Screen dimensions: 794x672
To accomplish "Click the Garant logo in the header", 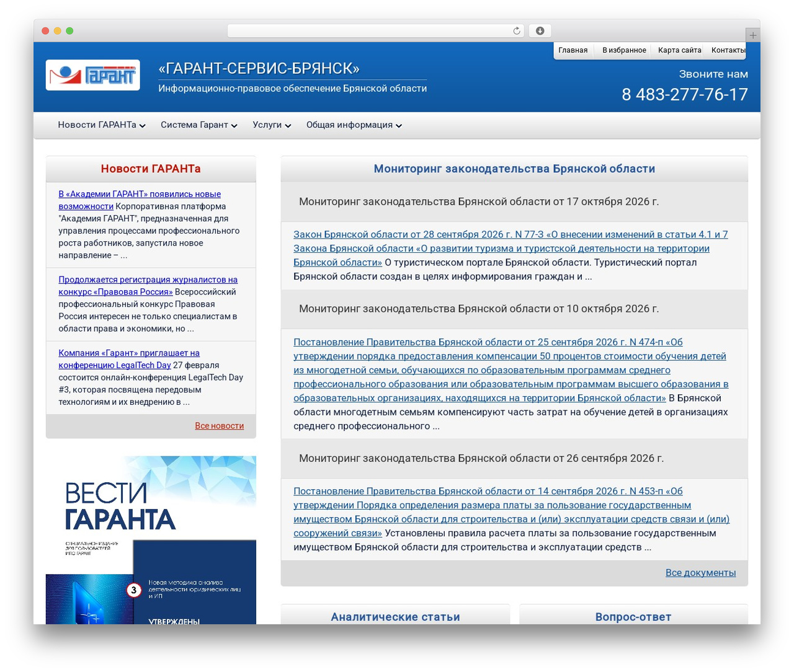I will point(93,75).
